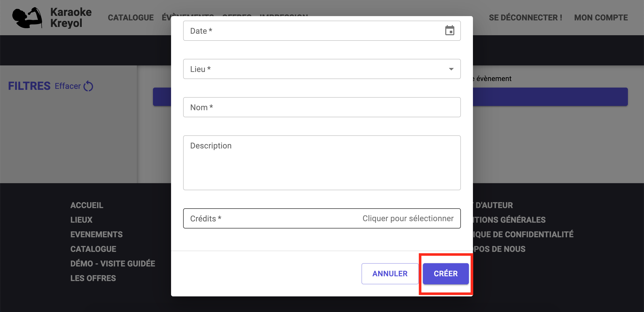Cancel with the Annuler button
This screenshot has width=644, height=312.
pos(390,274)
